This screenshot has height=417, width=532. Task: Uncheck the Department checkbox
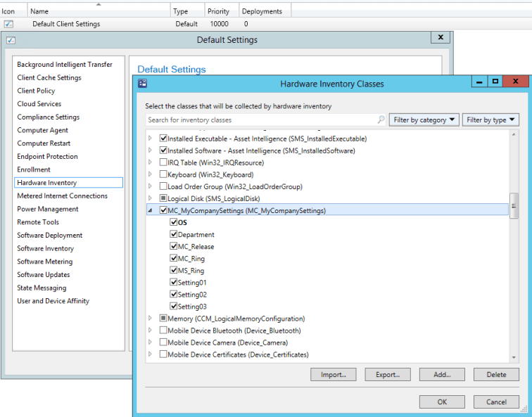pos(174,235)
